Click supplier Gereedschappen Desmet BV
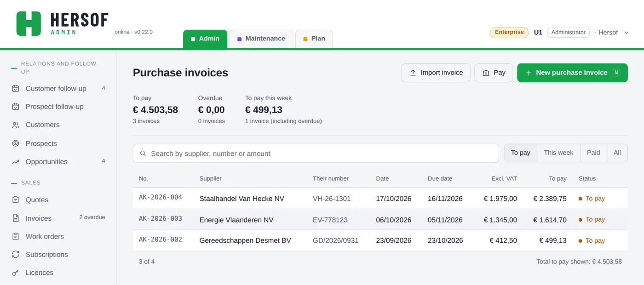Viewport: 644px width, 285px height. pyautogui.click(x=245, y=240)
